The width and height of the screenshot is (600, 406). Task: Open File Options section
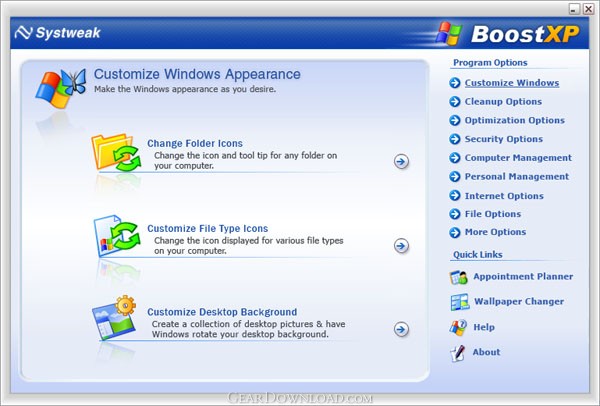coord(493,214)
